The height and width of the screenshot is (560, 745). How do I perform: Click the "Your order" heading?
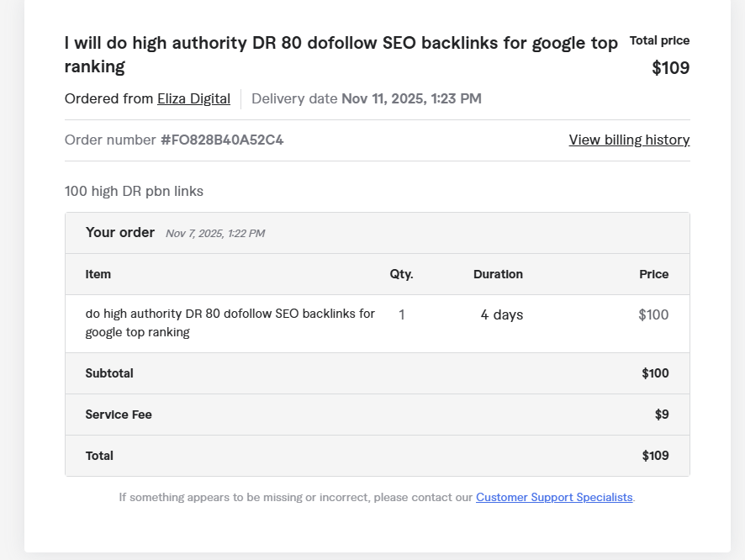120,232
